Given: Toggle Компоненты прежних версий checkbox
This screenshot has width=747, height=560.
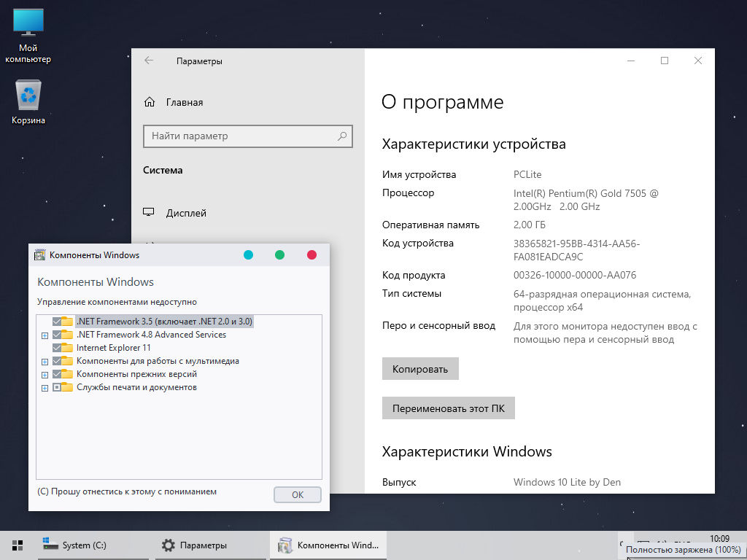Looking at the screenshot, I should (x=57, y=374).
